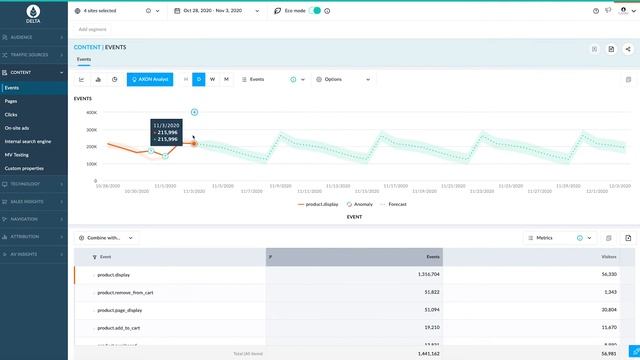
Task: Click the Excel export icon in Content header
Action: click(594, 49)
